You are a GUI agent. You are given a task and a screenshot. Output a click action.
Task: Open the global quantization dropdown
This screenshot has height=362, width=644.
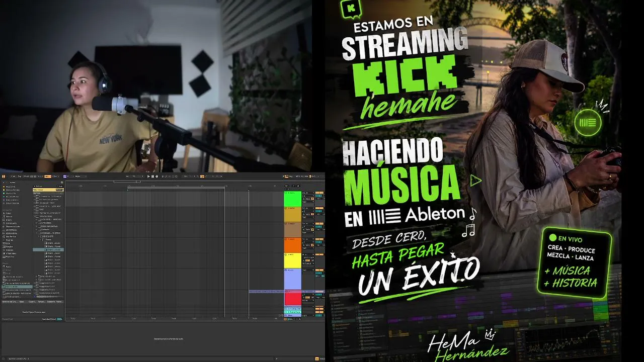(x=55, y=176)
